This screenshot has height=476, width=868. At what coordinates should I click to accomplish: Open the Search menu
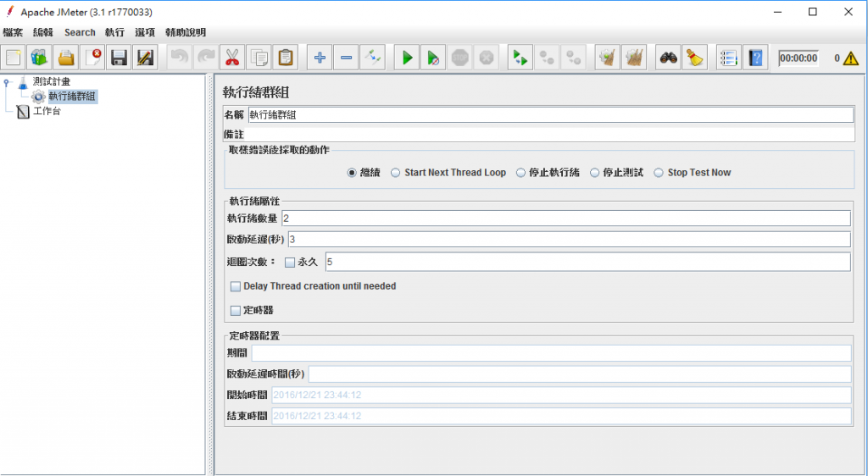point(80,32)
